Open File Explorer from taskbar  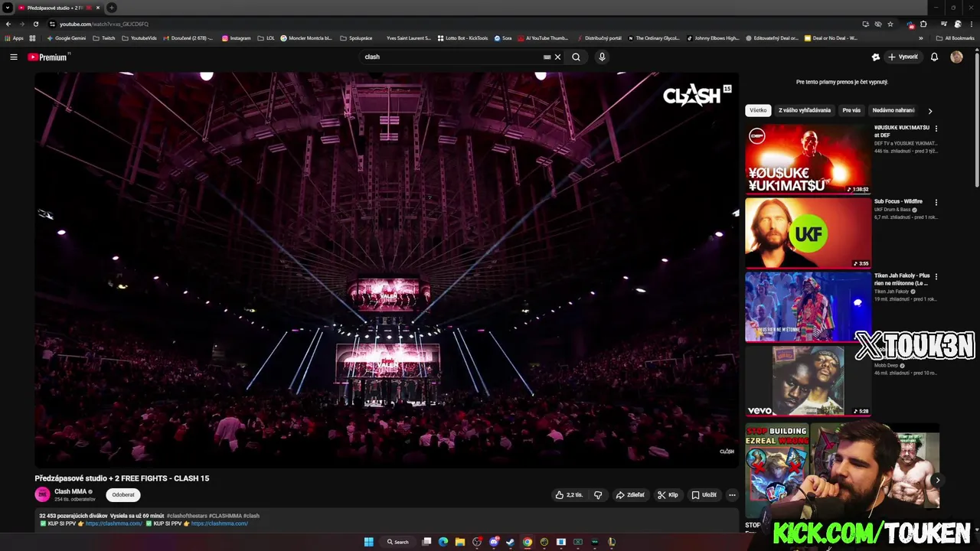pos(460,542)
